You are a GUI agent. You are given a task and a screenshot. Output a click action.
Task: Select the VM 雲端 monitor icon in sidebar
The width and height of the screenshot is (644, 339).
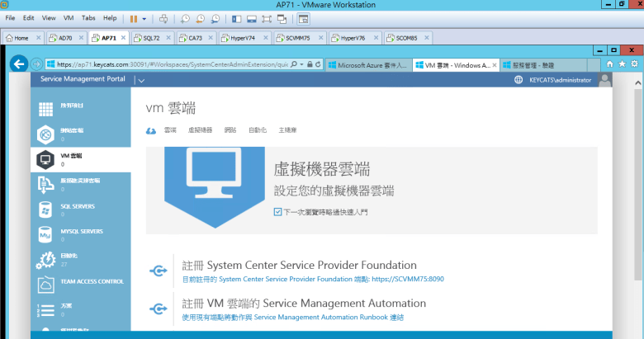[46, 159]
